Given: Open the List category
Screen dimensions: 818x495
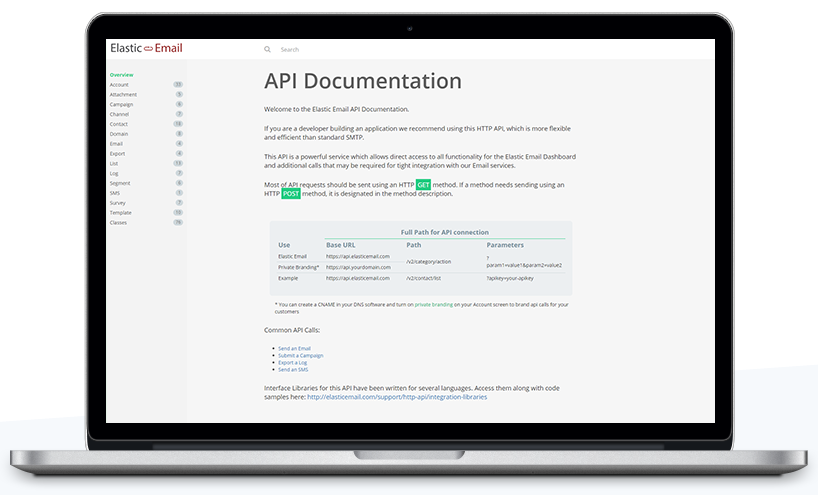Looking at the screenshot, I should point(114,164).
